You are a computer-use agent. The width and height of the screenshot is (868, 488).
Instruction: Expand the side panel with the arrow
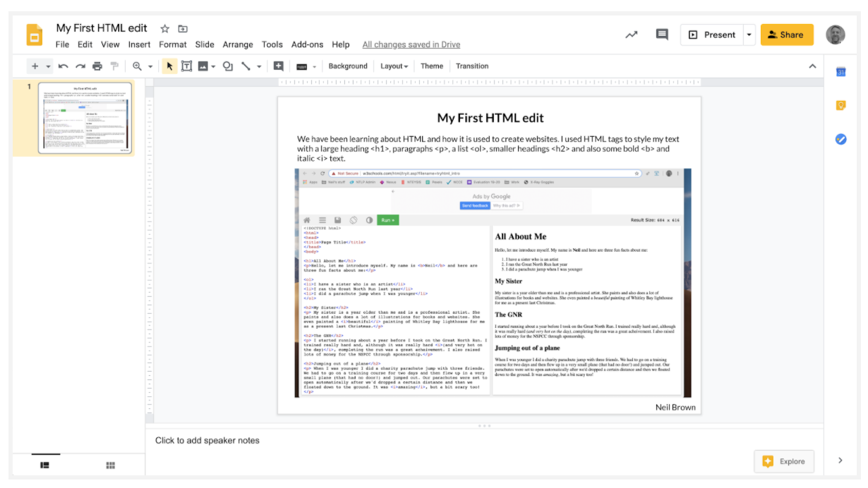[840, 460]
